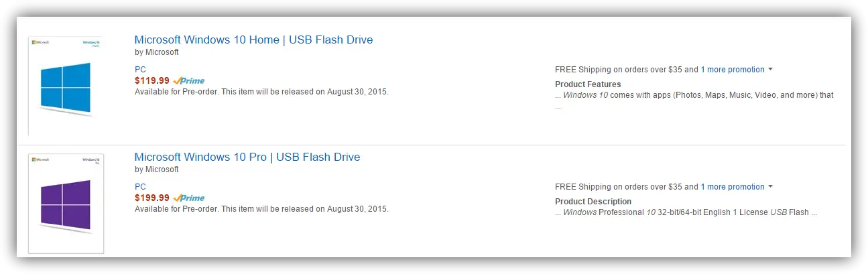Click "by Microsoft" under Windows 10 Home
The image size is (868, 274).
(x=157, y=52)
